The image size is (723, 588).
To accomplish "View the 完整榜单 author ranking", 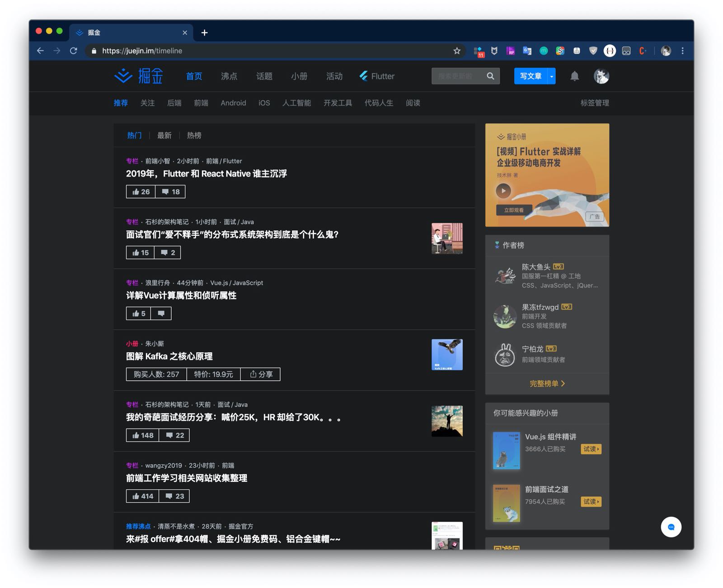I will pyautogui.click(x=547, y=383).
